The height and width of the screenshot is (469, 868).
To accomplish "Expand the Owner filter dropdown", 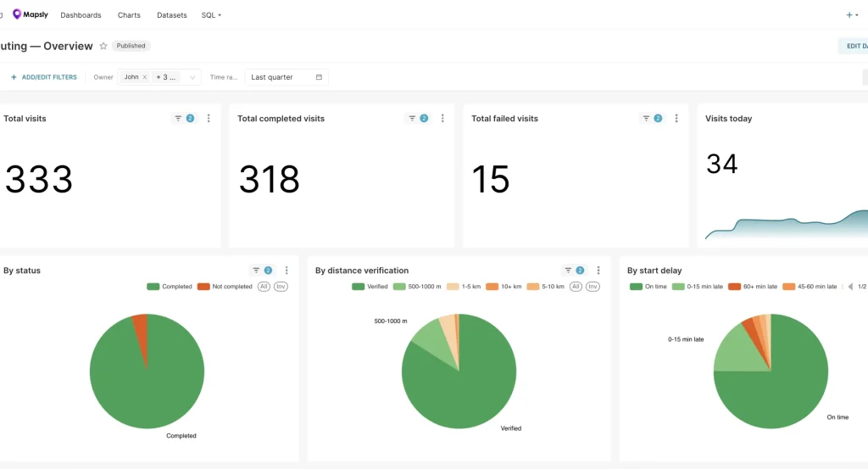I will pos(192,77).
